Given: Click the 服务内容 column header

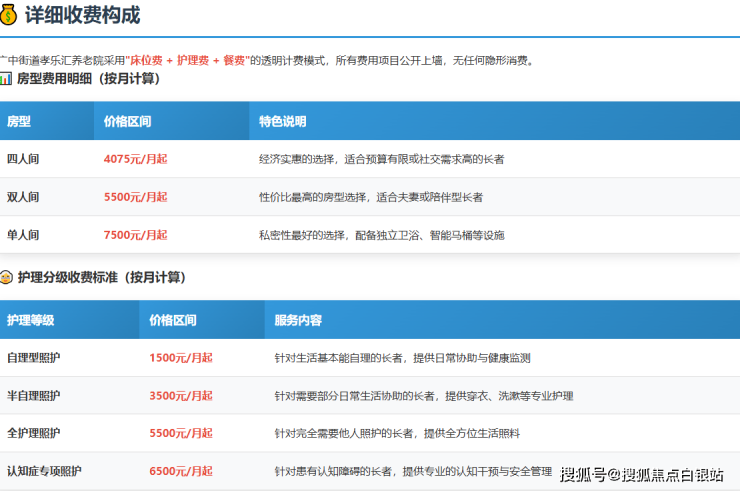Looking at the screenshot, I should coord(298,321).
